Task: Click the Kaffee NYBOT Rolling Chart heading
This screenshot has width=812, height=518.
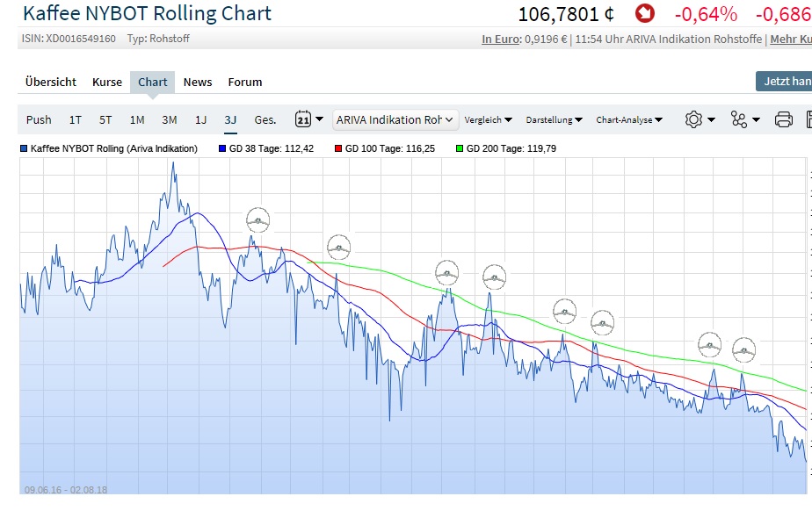Action: click(147, 13)
